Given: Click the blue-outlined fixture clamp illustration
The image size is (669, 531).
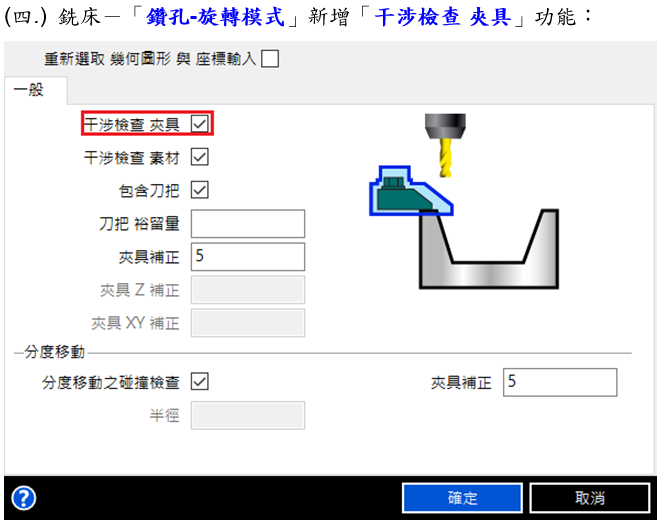Looking at the screenshot, I should pos(410,191).
